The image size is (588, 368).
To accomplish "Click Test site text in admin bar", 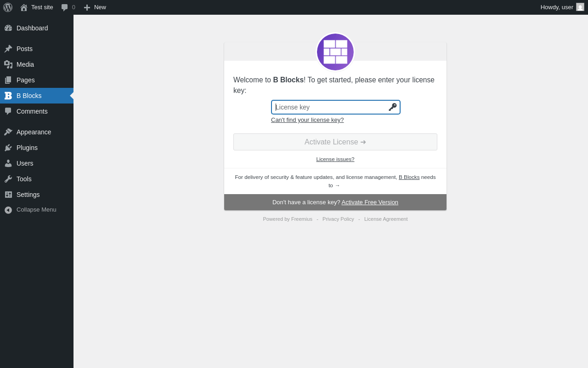I will click(42, 7).
